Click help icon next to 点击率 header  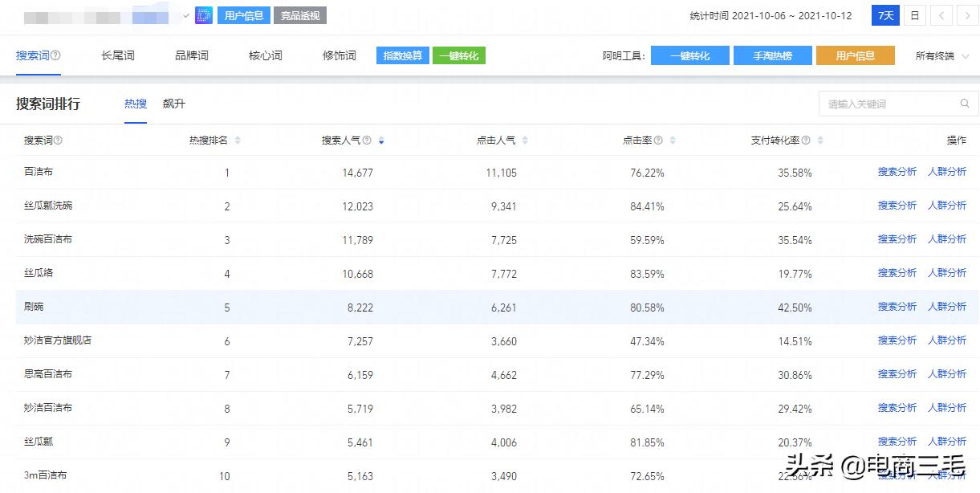[x=658, y=140]
